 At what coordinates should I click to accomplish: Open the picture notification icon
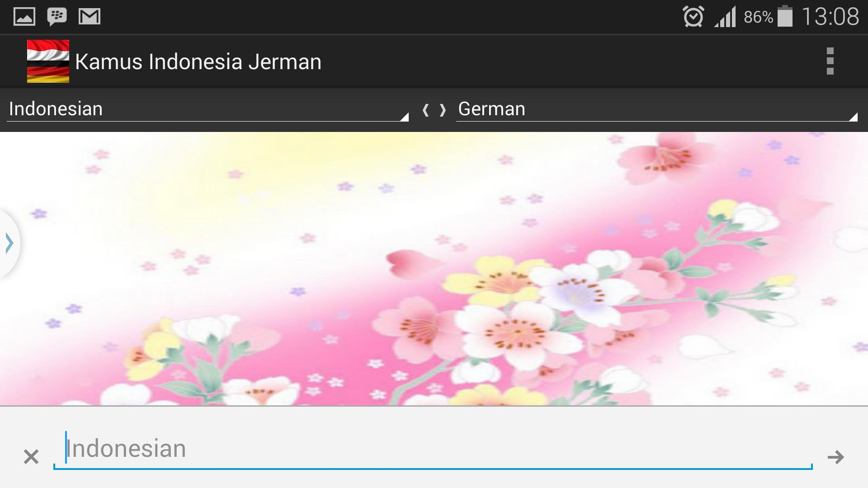24,17
